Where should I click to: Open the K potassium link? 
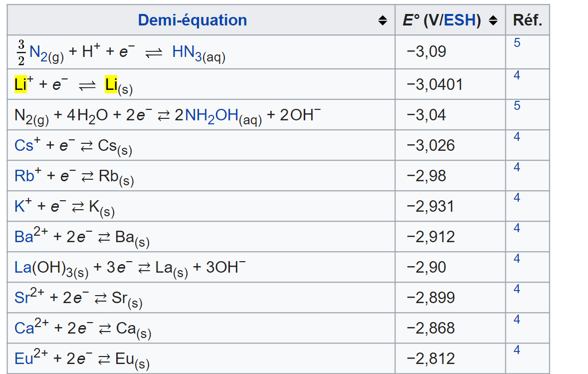(19, 206)
